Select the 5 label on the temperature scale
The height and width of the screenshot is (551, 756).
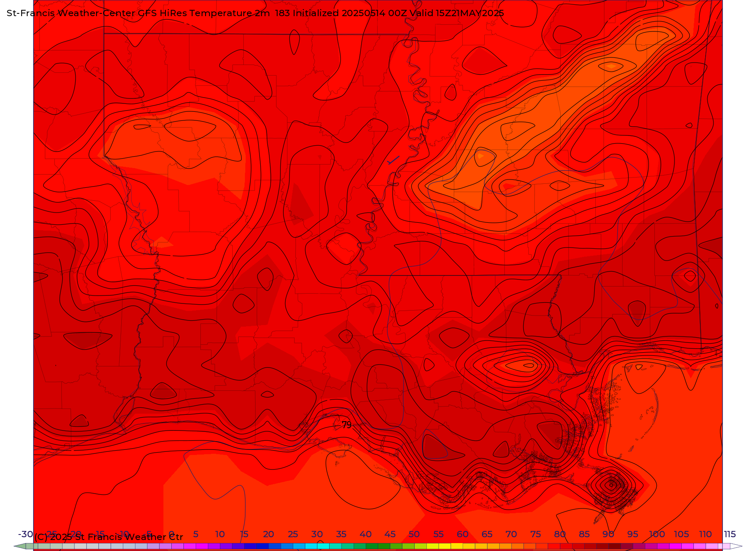point(196,534)
